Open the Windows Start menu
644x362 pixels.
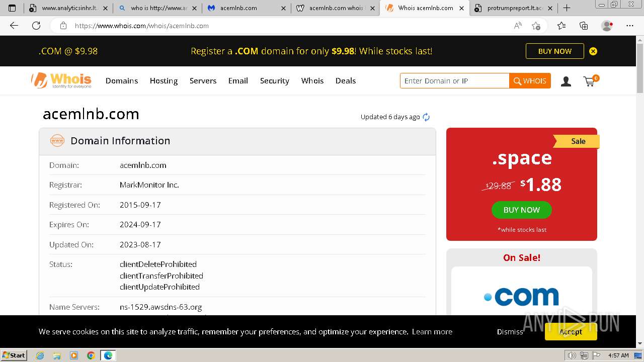click(x=14, y=355)
